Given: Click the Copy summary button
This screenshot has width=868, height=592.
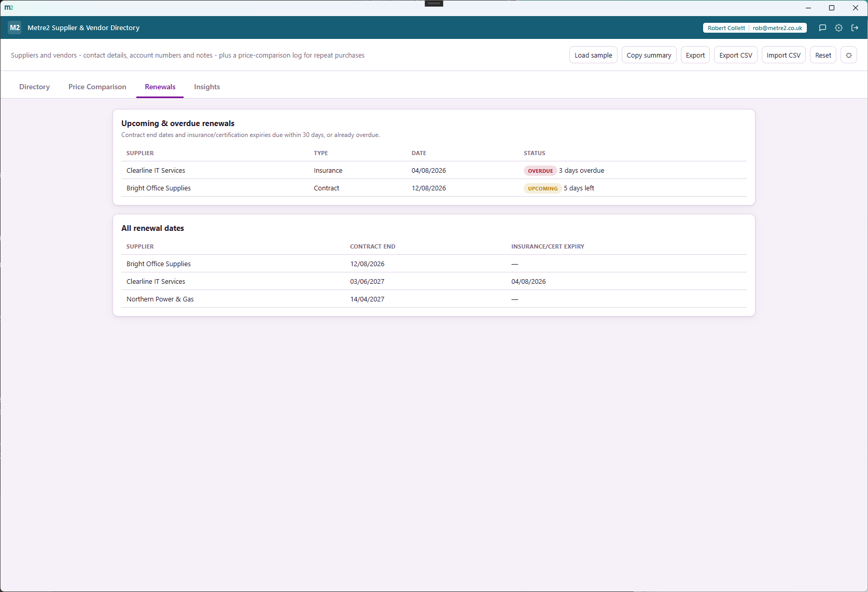Looking at the screenshot, I should (649, 55).
